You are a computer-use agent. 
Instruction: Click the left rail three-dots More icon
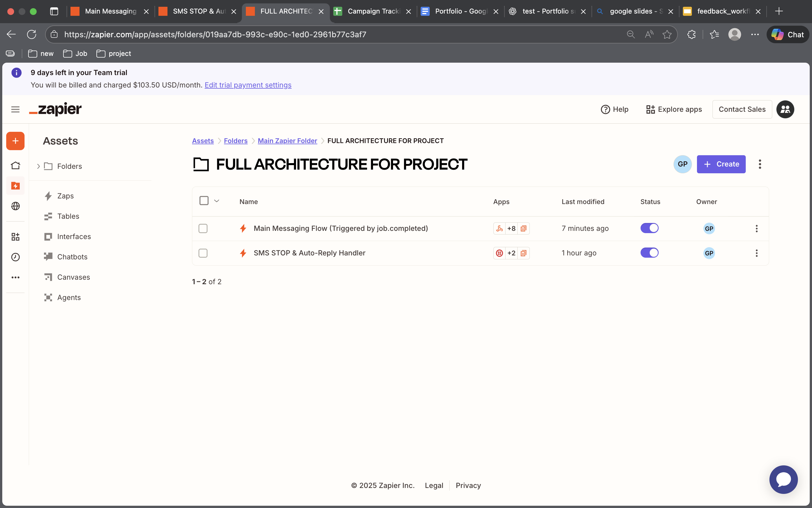pos(16,277)
